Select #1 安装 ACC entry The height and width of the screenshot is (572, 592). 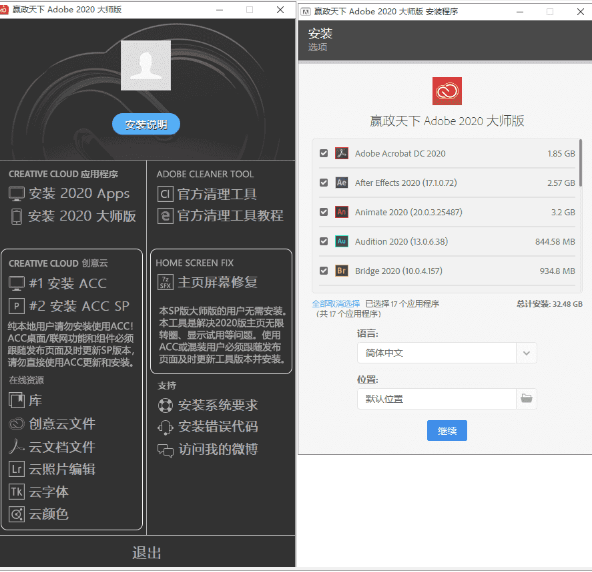point(58,284)
